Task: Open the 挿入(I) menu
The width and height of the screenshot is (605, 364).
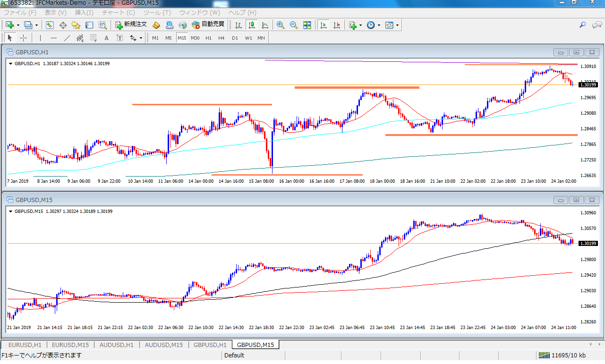Action: pos(84,13)
